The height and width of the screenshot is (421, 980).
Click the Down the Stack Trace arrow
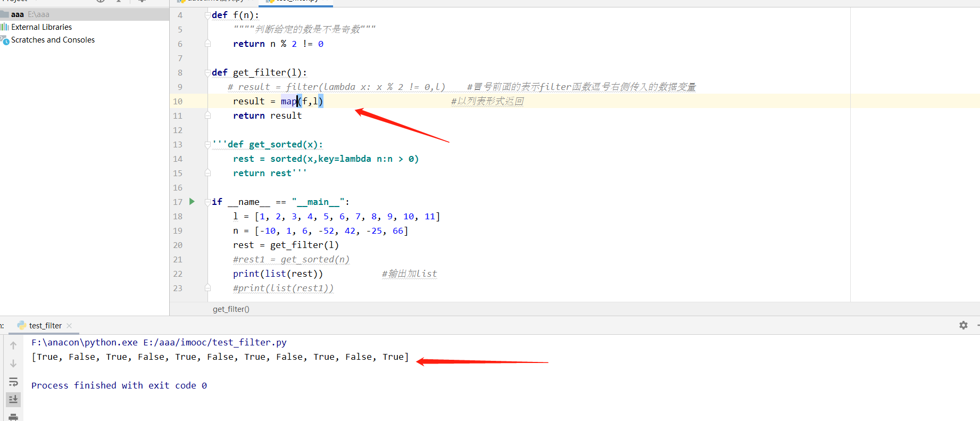[13, 364]
